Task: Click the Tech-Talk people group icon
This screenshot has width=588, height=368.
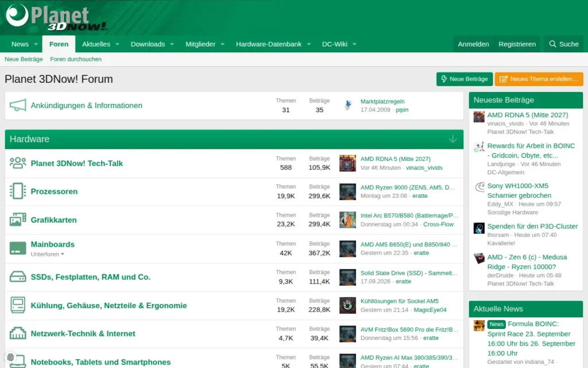Action: pyautogui.click(x=18, y=163)
